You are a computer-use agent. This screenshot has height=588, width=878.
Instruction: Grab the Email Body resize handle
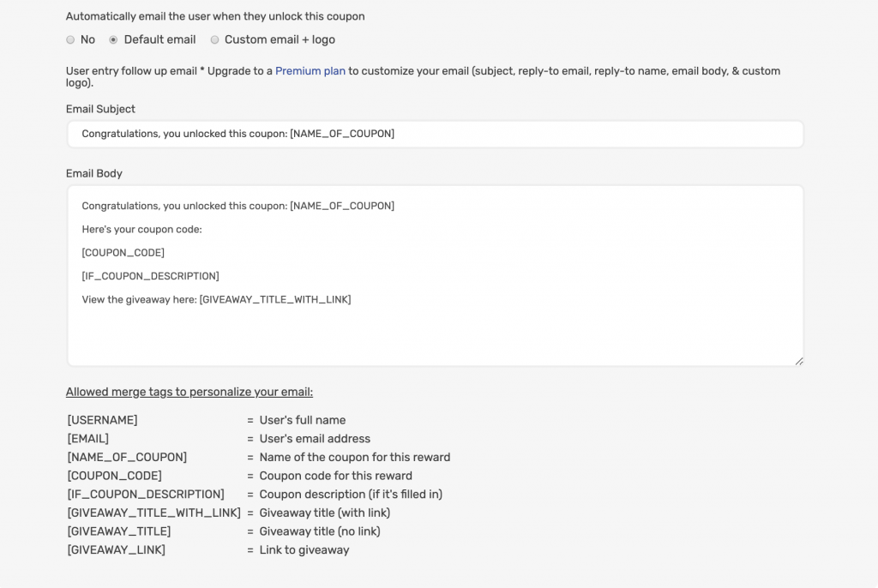pyautogui.click(x=799, y=362)
